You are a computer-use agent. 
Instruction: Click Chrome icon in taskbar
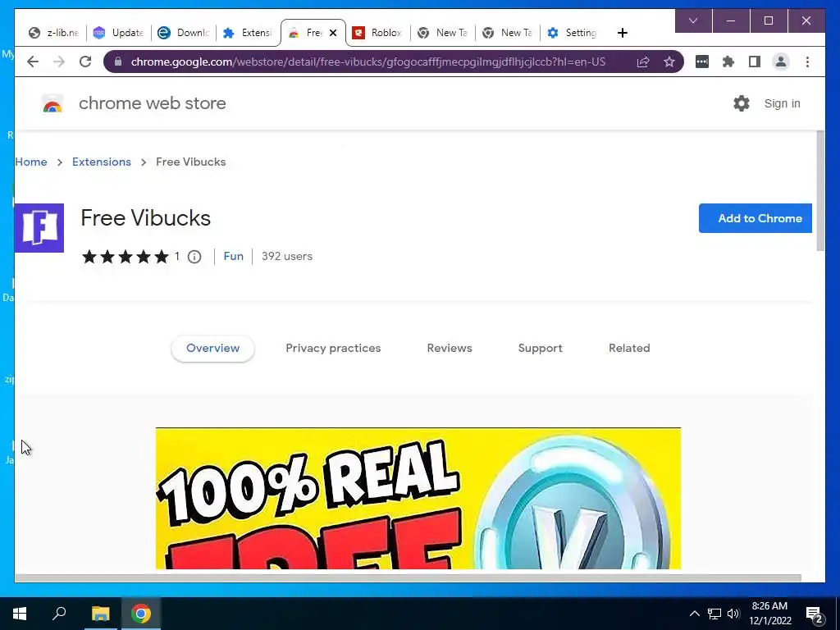click(x=141, y=614)
